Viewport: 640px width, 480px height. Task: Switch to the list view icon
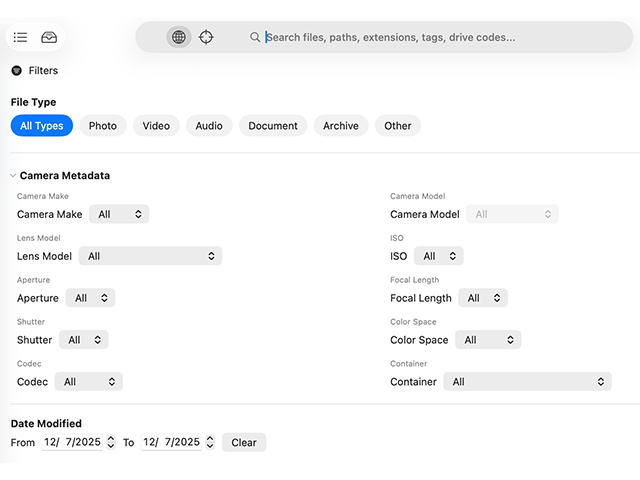point(20,37)
